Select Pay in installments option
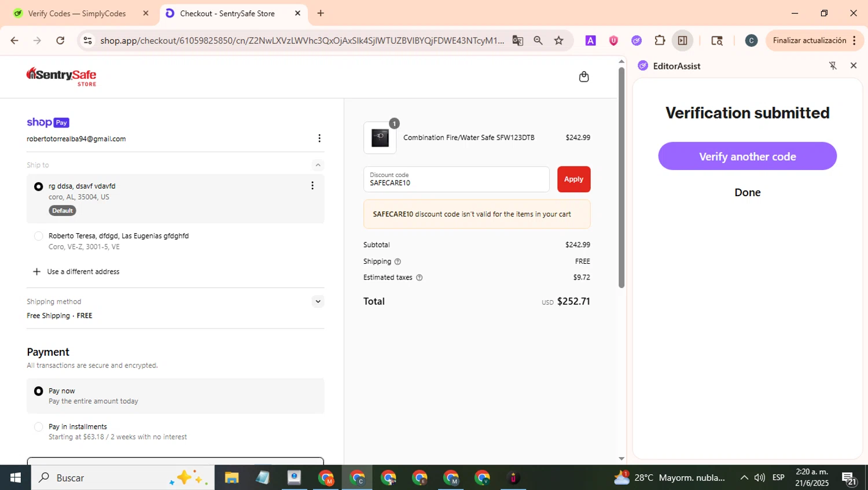This screenshot has width=868, height=490. click(x=39, y=427)
